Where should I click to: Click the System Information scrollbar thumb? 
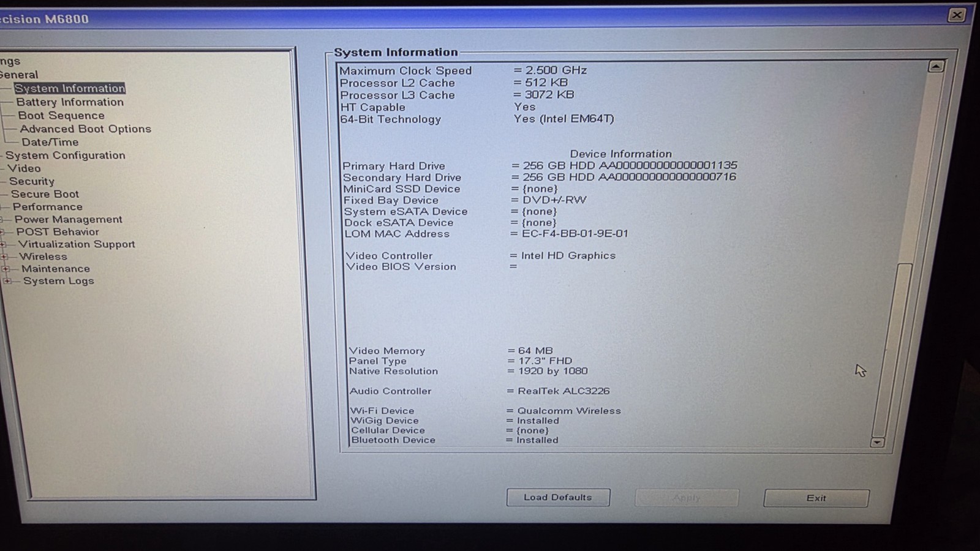[x=892, y=349]
